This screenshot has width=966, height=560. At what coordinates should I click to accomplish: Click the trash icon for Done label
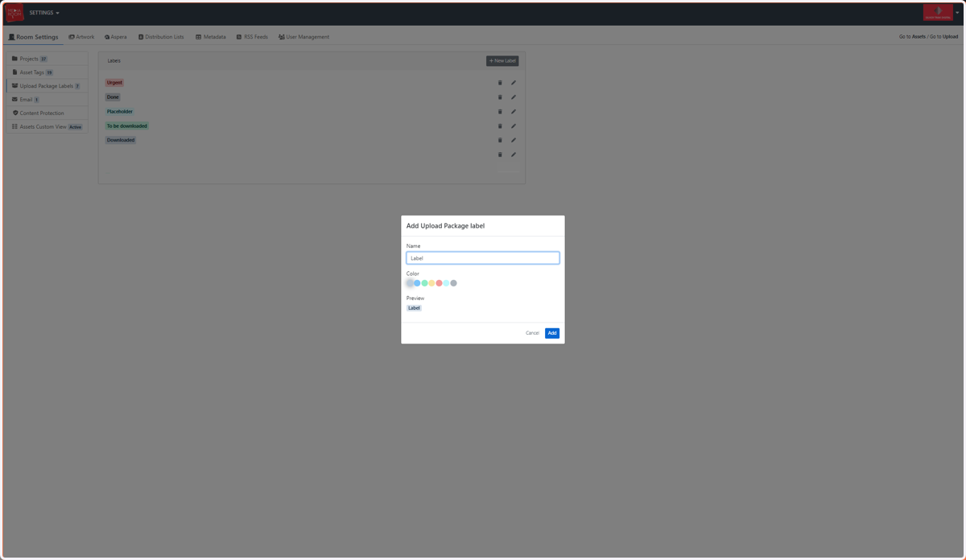pos(500,97)
